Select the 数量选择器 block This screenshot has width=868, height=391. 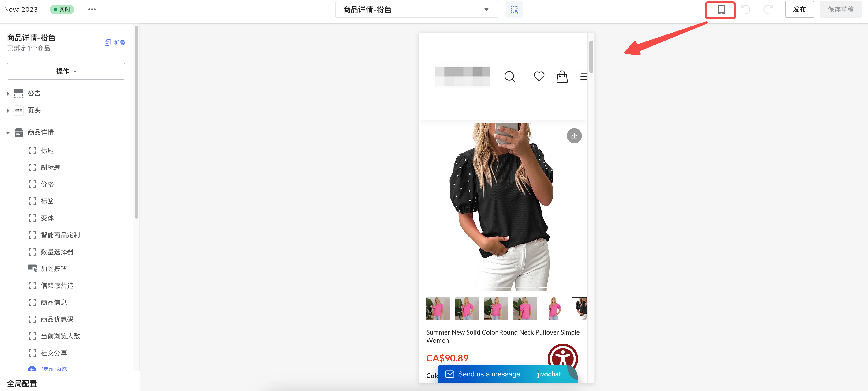[x=57, y=252]
